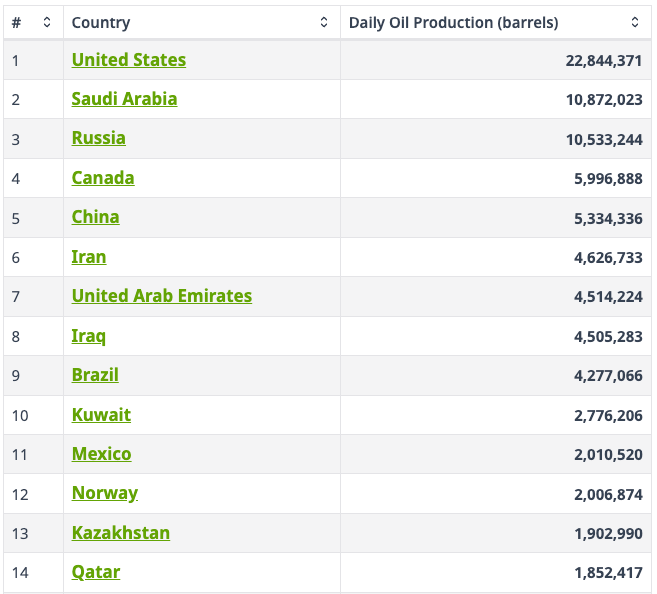The height and width of the screenshot is (594, 657).
Task: Open the United States link
Action: pyautogui.click(x=129, y=60)
